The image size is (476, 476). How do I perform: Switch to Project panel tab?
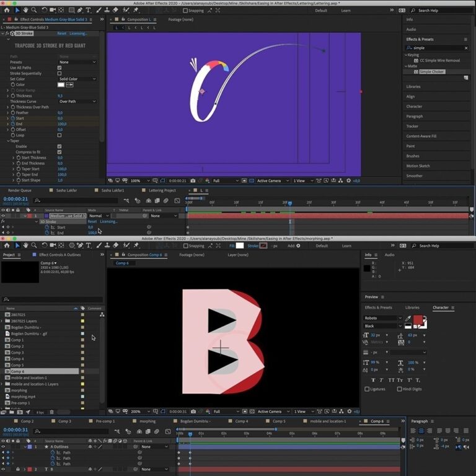pos(9,255)
